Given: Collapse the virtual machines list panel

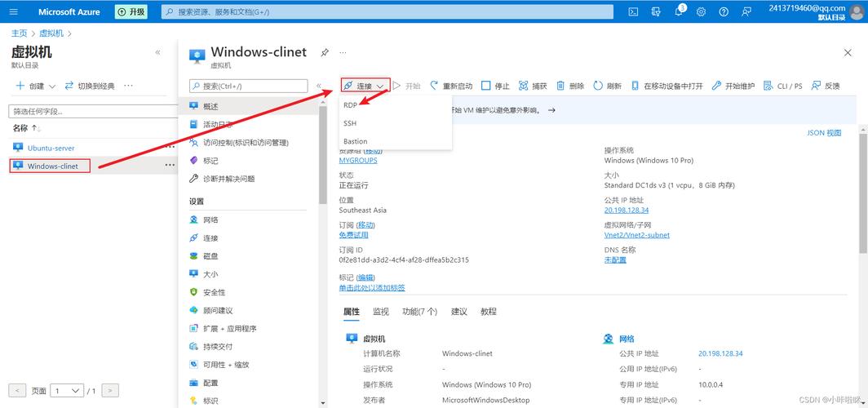Looking at the screenshot, I should (157, 52).
